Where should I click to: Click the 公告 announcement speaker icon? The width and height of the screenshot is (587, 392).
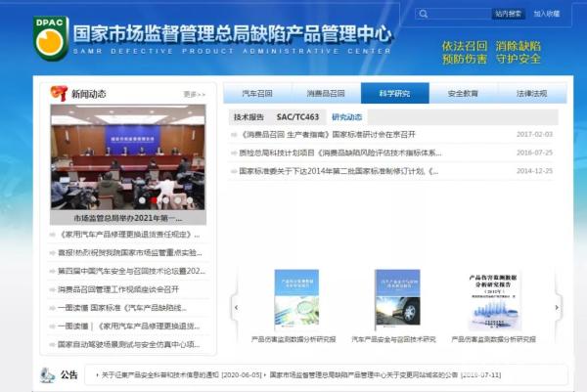[x=46, y=374]
